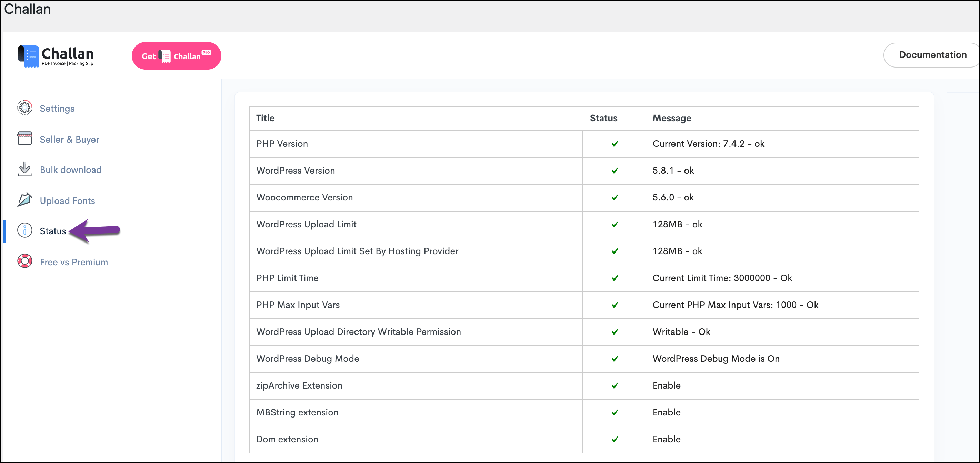
Task: Click the Bulk download arrow icon
Action: [25, 169]
